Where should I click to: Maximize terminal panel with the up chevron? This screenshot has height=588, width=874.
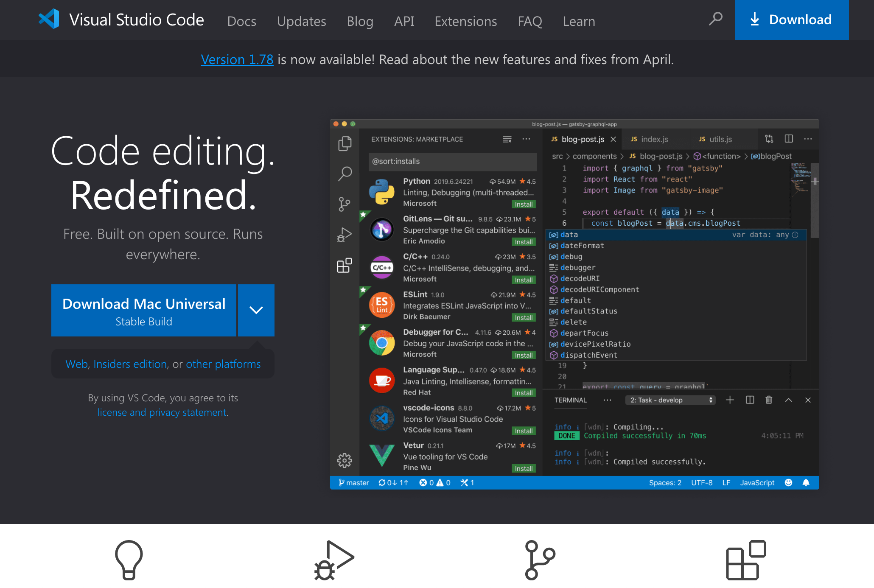coord(788,400)
